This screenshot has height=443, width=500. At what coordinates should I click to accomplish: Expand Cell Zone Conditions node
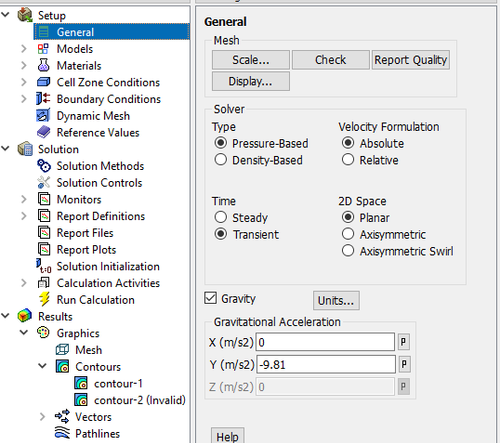(24, 82)
